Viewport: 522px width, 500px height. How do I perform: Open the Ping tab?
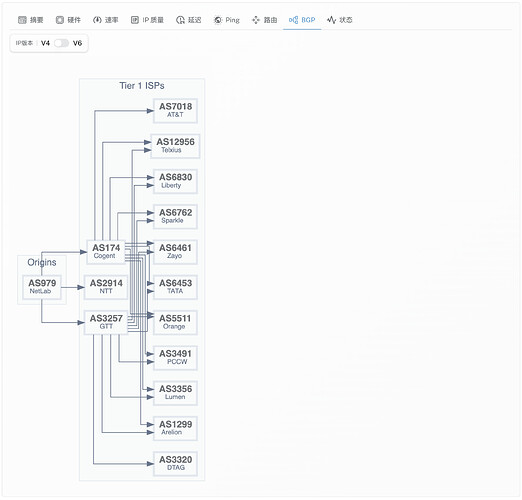coord(227,20)
